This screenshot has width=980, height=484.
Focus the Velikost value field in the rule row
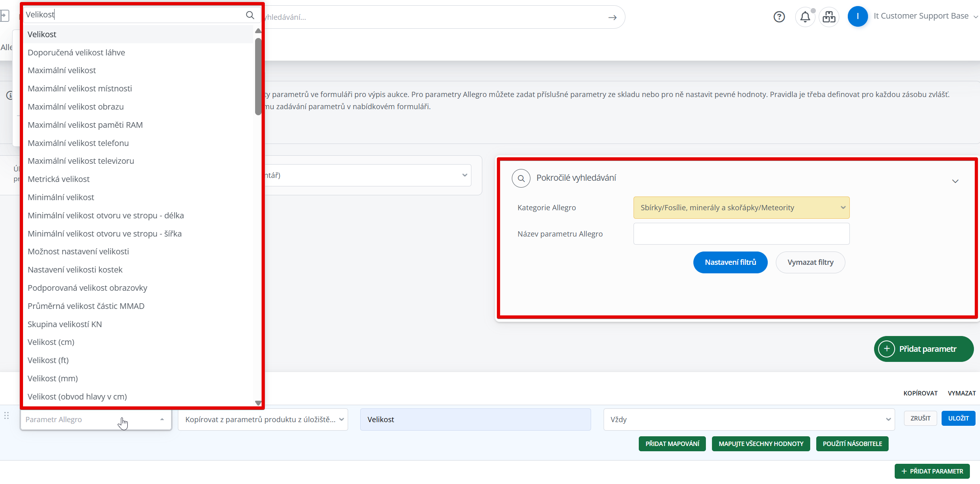click(x=475, y=420)
